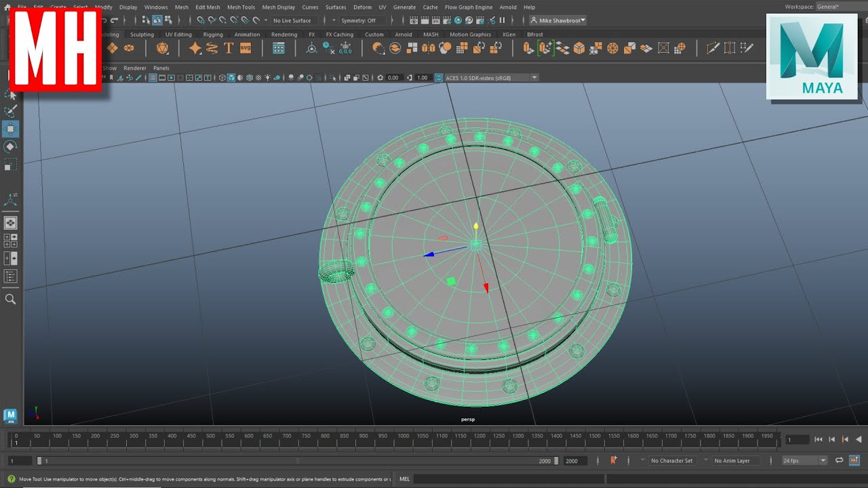Toggle the viewport grid display icon
Screen dimensions: 868x488
pos(153,78)
